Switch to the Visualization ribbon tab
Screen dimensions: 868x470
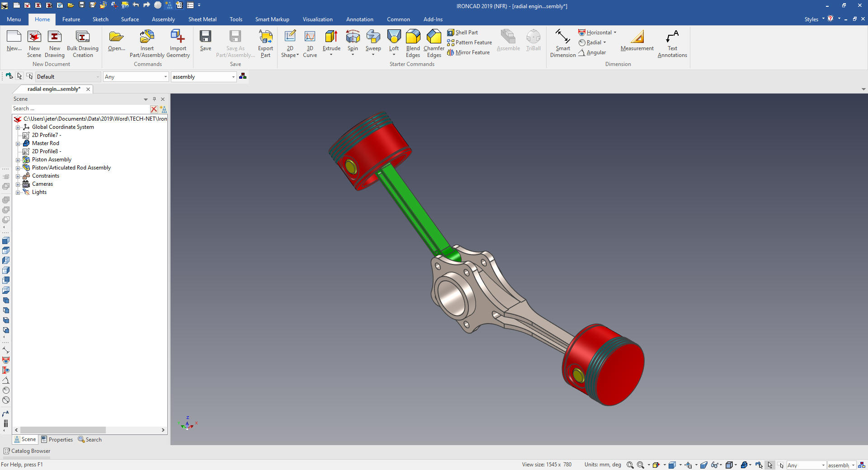pos(317,19)
